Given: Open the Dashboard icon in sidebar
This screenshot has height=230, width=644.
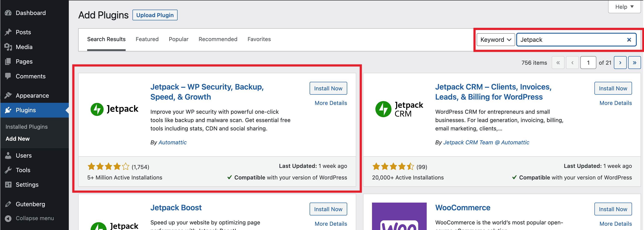Looking at the screenshot, I should point(8,13).
